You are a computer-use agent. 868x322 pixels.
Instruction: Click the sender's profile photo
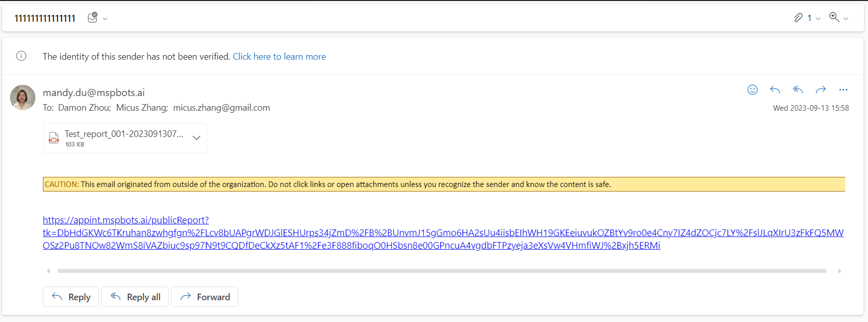23,98
